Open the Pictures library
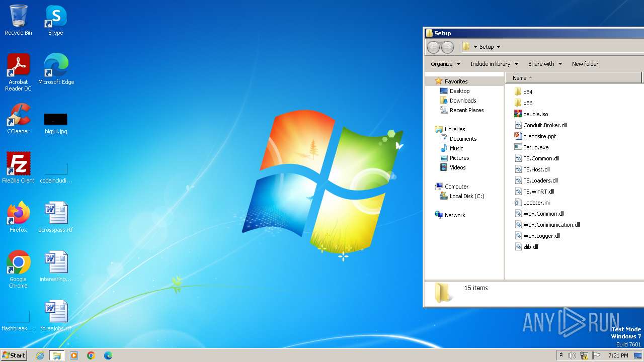The width and height of the screenshot is (644, 362). 459,158
